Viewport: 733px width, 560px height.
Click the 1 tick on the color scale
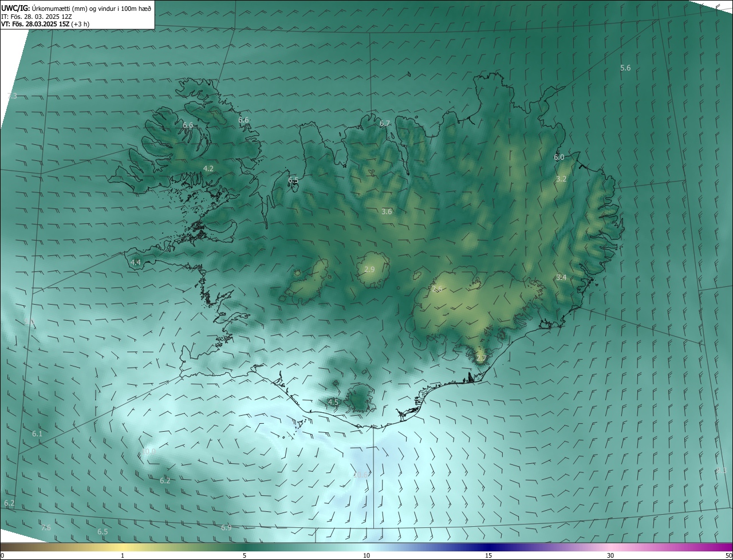(x=123, y=555)
